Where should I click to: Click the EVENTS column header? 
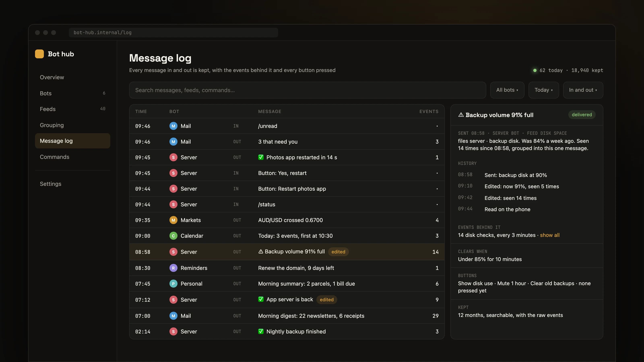(429, 111)
